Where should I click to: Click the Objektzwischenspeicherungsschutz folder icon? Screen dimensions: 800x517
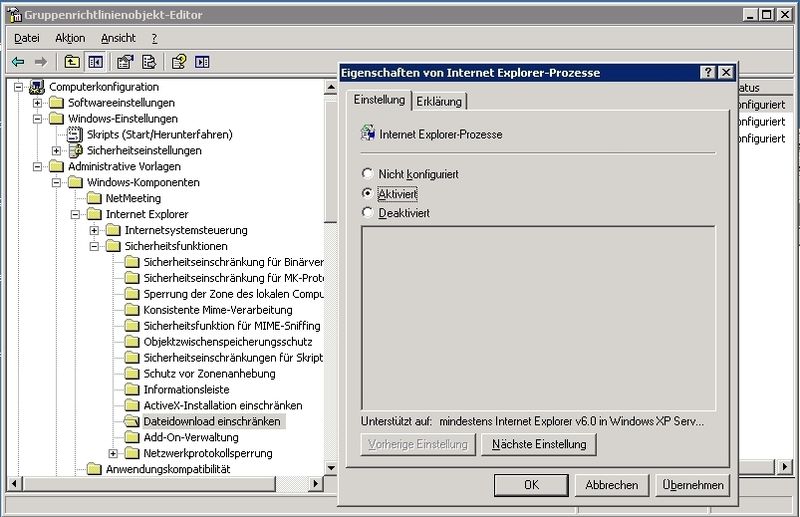[x=132, y=341]
